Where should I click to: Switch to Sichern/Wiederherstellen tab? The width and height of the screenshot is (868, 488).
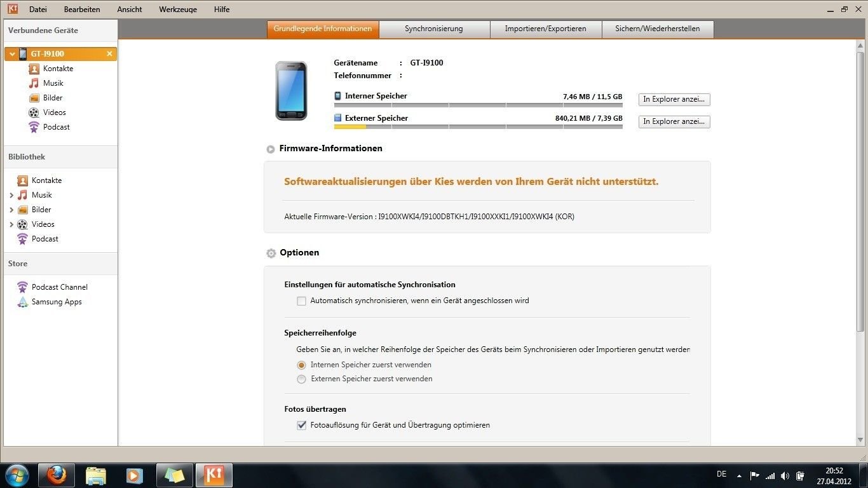[658, 29]
